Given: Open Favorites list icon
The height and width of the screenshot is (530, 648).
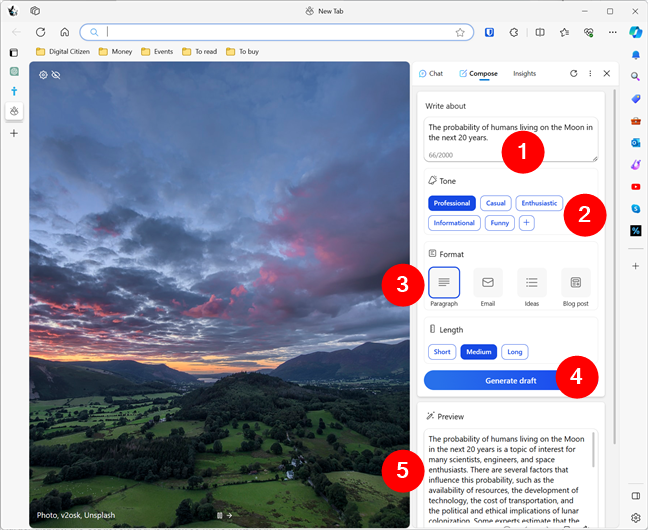Looking at the screenshot, I should point(564,32).
